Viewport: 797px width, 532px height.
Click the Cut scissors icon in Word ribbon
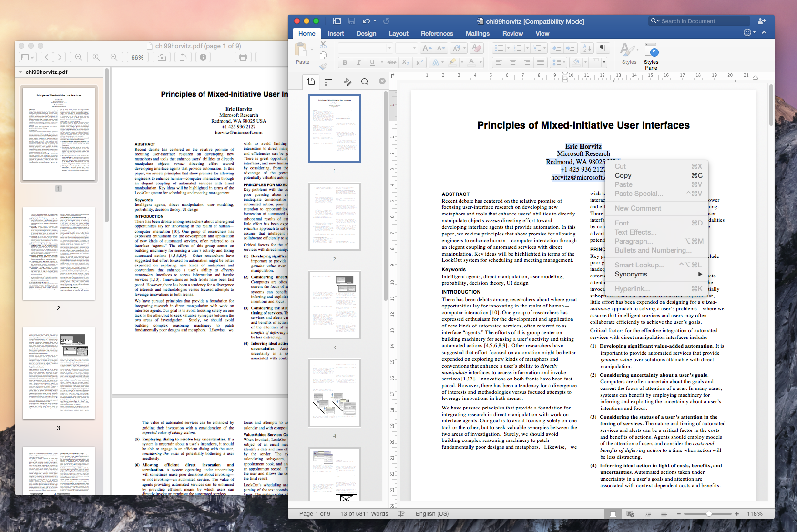point(323,44)
